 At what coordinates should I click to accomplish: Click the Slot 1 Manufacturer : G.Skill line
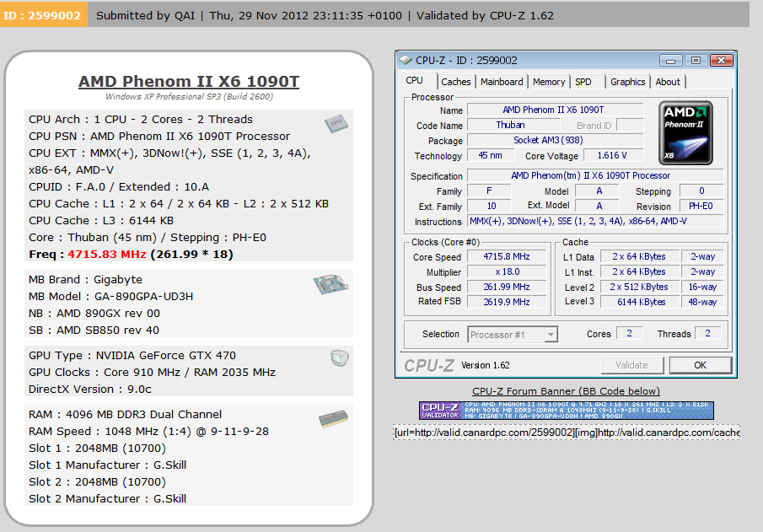[x=108, y=465]
